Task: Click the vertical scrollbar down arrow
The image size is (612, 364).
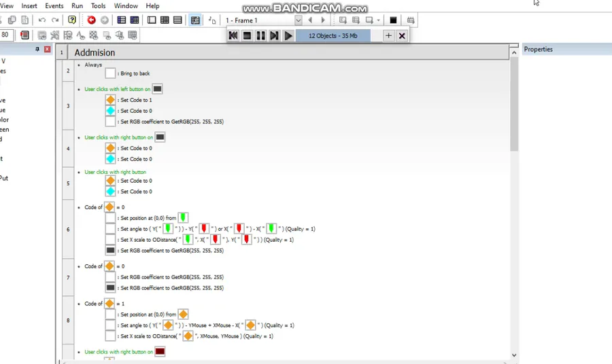Action: click(x=514, y=355)
